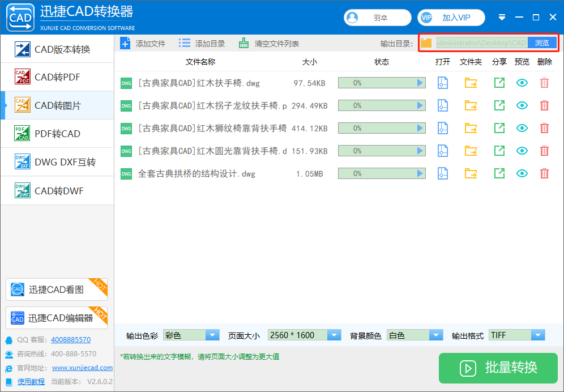Click the 添加文件 icon to add files
Screen dimensions: 564x392
point(125,42)
